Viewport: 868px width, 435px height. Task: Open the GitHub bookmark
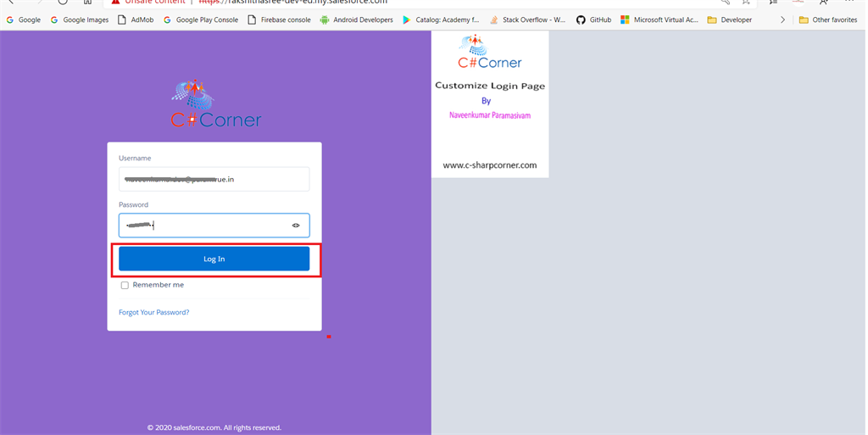pyautogui.click(x=594, y=20)
